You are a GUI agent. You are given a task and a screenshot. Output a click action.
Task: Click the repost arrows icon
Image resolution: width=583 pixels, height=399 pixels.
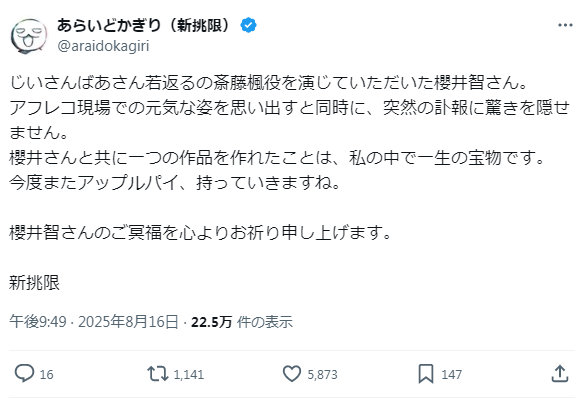pos(158,374)
